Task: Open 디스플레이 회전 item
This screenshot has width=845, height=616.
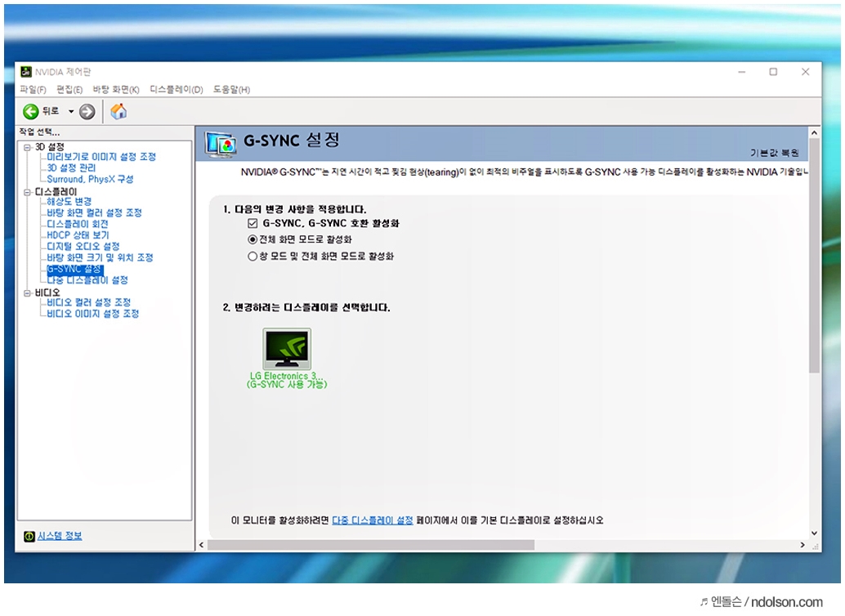Action: pyautogui.click(x=78, y=224)
